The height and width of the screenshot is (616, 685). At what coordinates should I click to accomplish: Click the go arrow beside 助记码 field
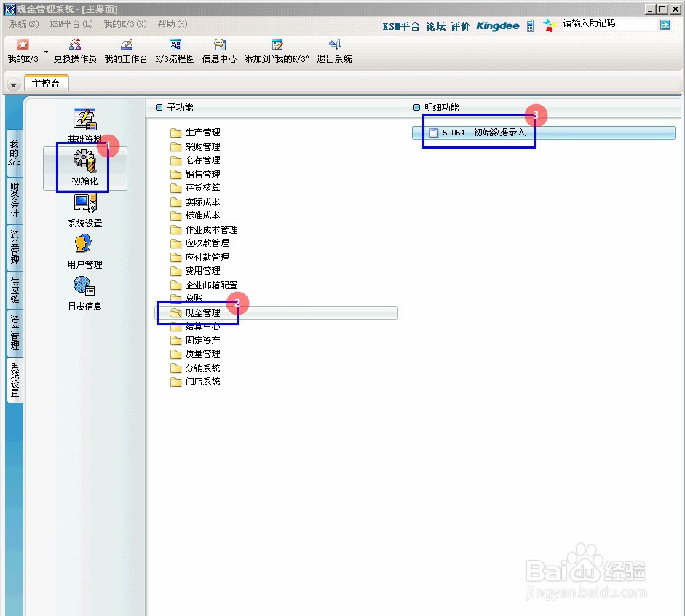pyautogui.click(x=665, y=25)
